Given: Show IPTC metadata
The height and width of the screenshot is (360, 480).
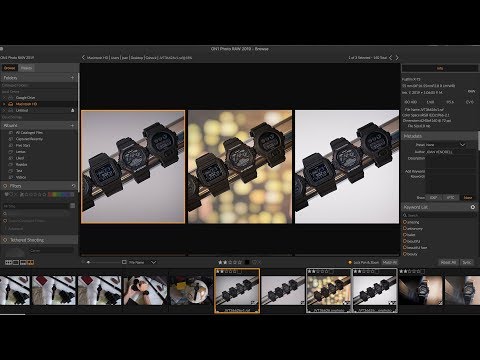Looking at the screenshot, I should 450,198.
